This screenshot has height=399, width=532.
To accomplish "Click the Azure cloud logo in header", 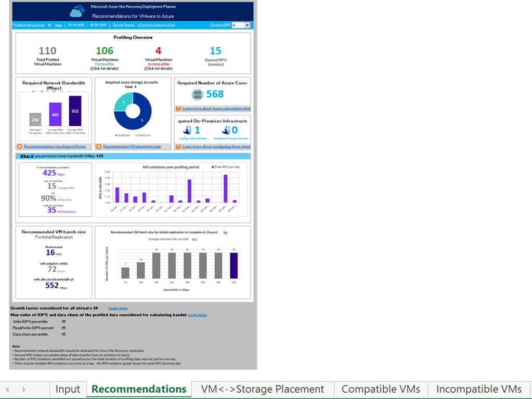I will (x=77, y=11).
